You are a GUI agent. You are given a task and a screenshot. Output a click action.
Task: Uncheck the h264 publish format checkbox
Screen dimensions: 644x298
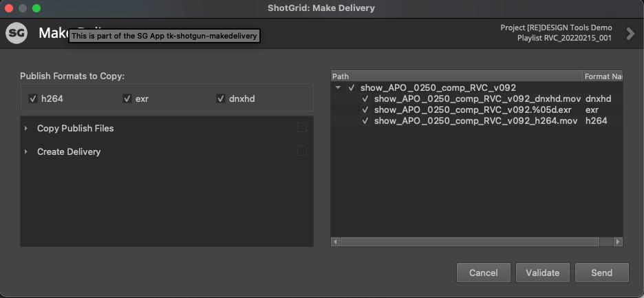33,98
